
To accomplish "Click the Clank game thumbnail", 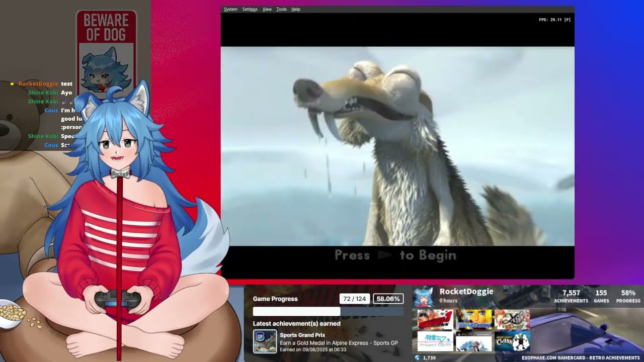I will pos(512,341).
